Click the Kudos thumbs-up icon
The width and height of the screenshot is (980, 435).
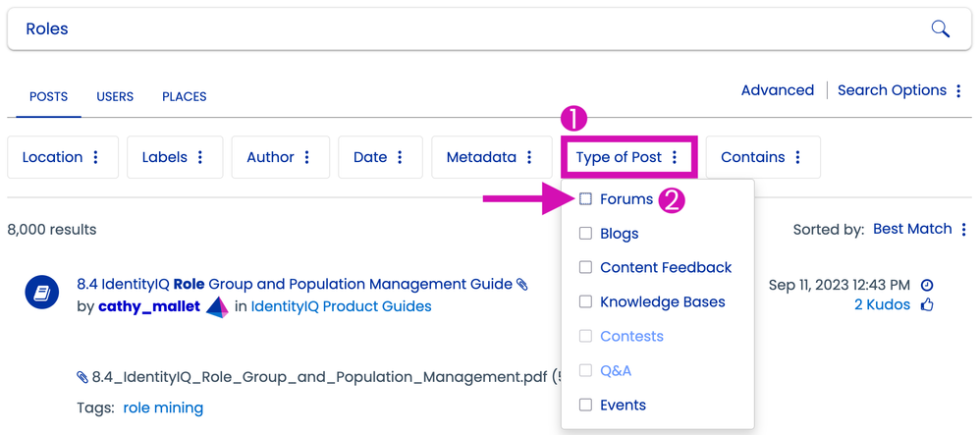[927, 305]
